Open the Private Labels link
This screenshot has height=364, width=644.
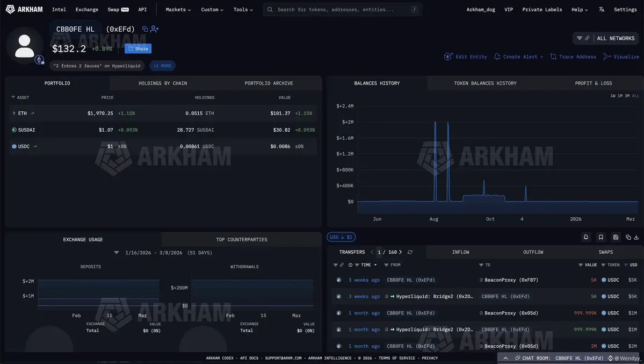pyautogui.click(x=542, y=10)
